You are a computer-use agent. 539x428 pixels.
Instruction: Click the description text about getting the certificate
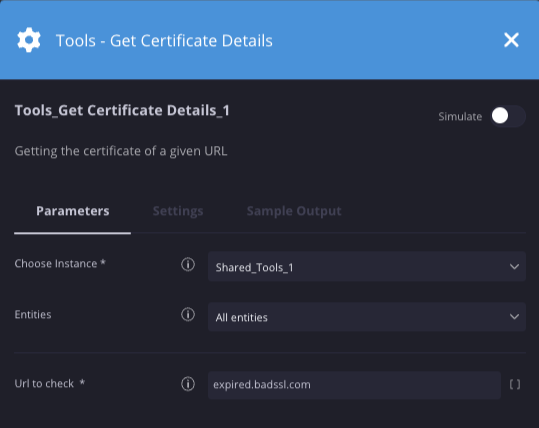click(x=121, y=151)
